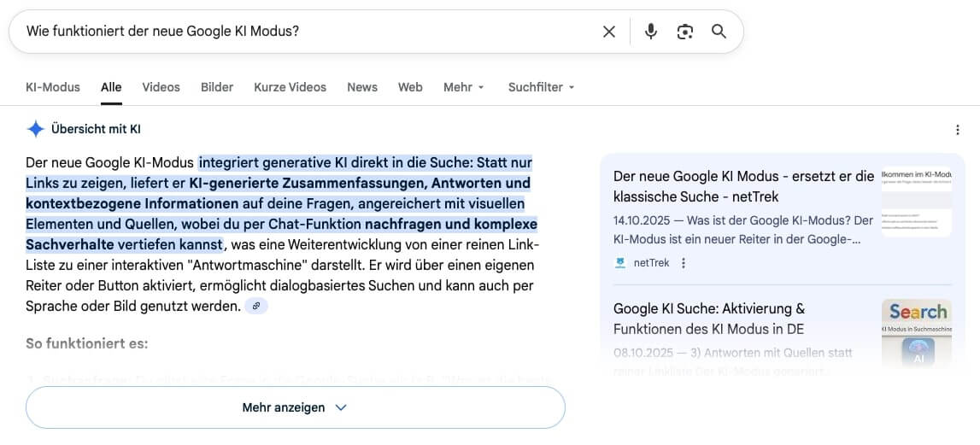The width and height of the screenshot is (980, 445).
Task: Click the 'Übersicht mit KI' heading
Action: (96, 129)
